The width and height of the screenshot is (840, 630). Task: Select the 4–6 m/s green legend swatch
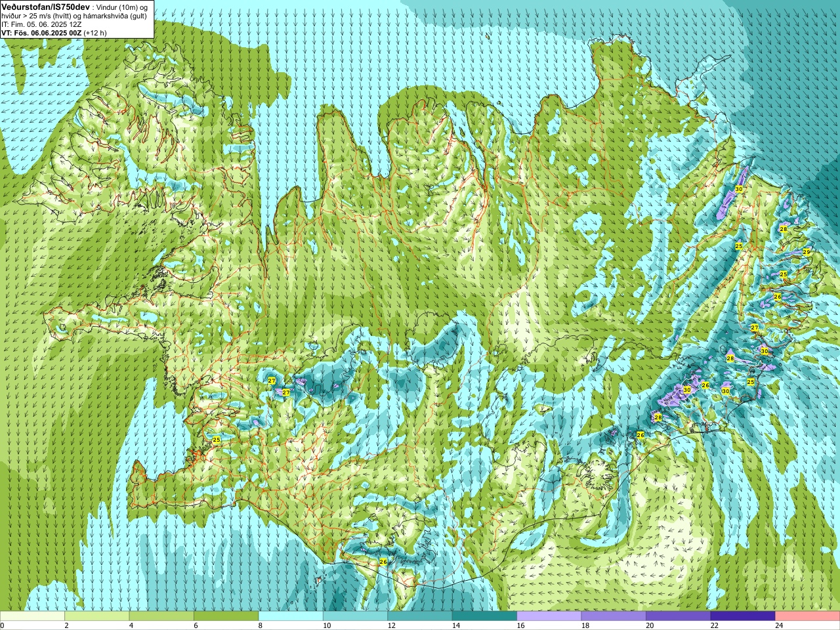click(x=161, y=616)
